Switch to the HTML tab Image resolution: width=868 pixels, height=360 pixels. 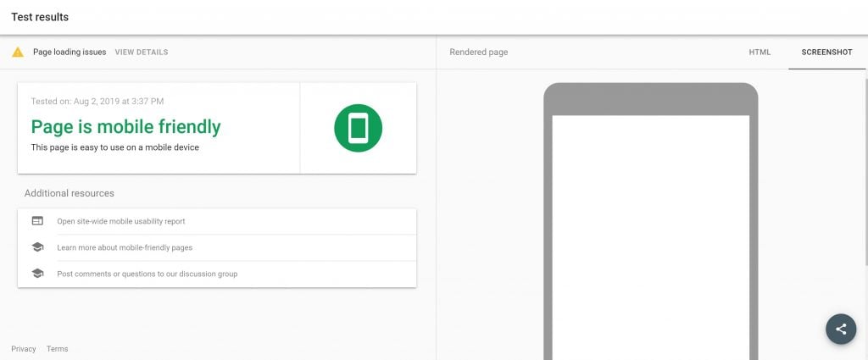759,52
